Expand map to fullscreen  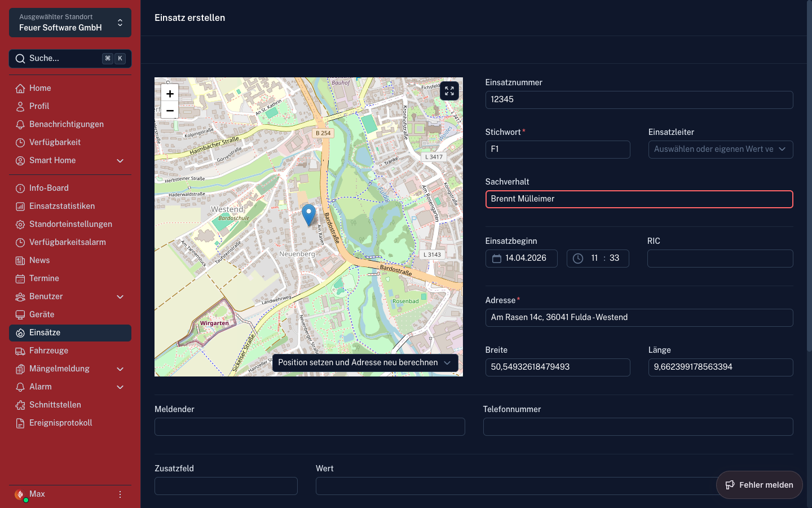[449, 91]
